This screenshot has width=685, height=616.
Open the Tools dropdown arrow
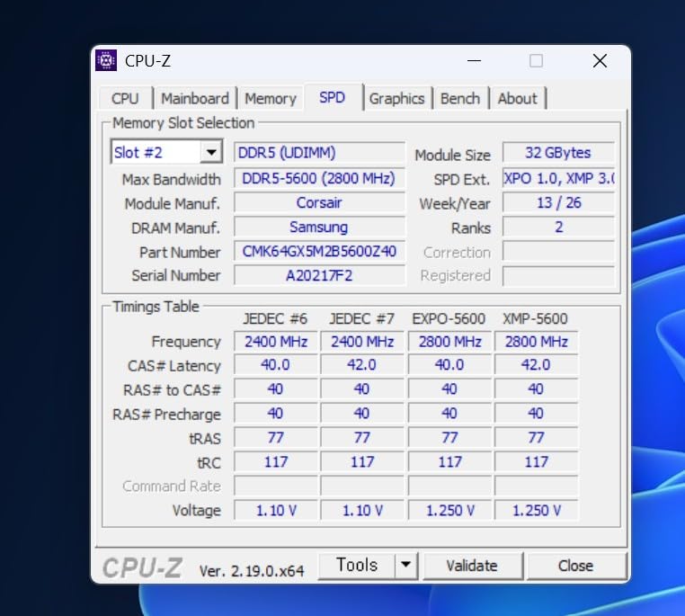(x=405, y=565)
